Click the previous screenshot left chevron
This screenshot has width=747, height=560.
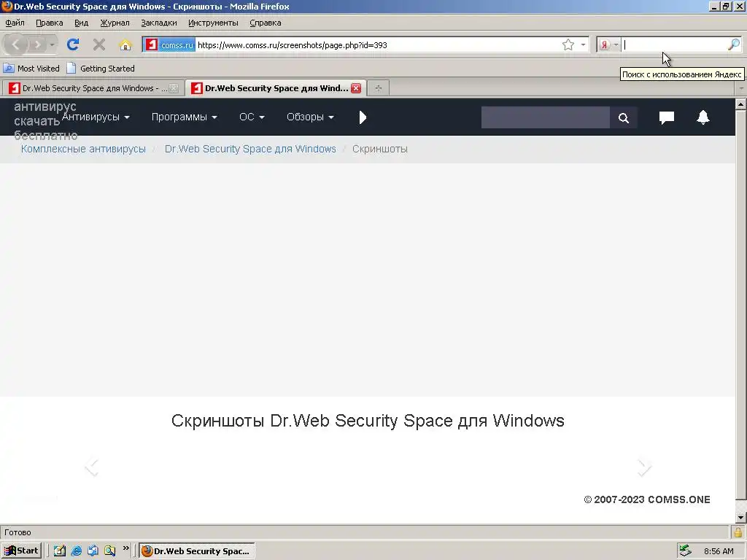[x=91, y=467]
